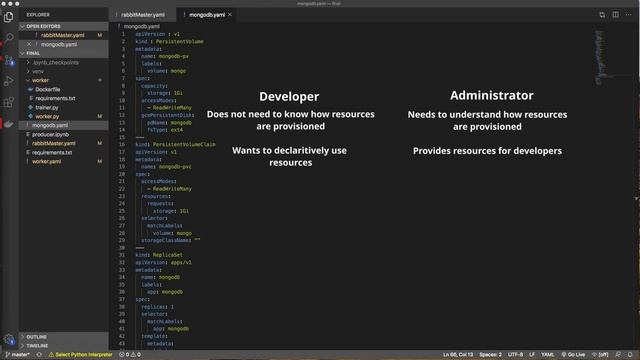Open the Extensions view

[9, 102]
